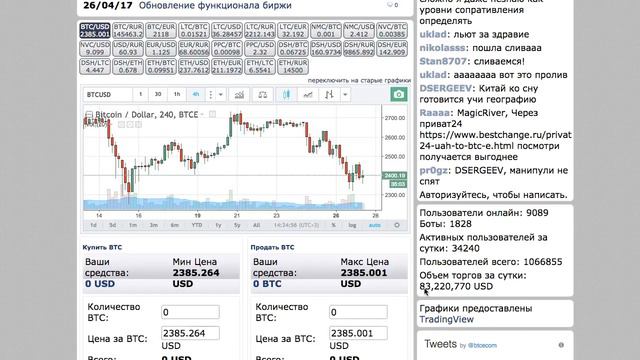Select the 4h interval button
This screenshot has width=640, height=360.
point(196,95)
